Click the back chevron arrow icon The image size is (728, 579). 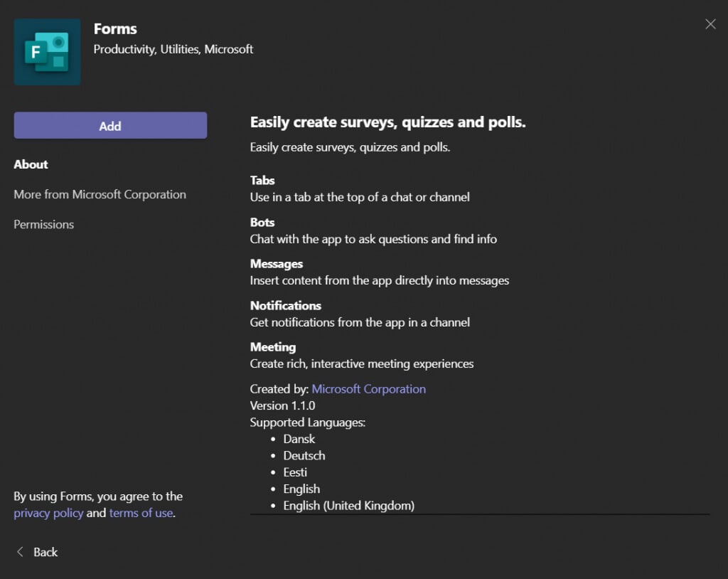pyautogui.click(x=20, y=552)
